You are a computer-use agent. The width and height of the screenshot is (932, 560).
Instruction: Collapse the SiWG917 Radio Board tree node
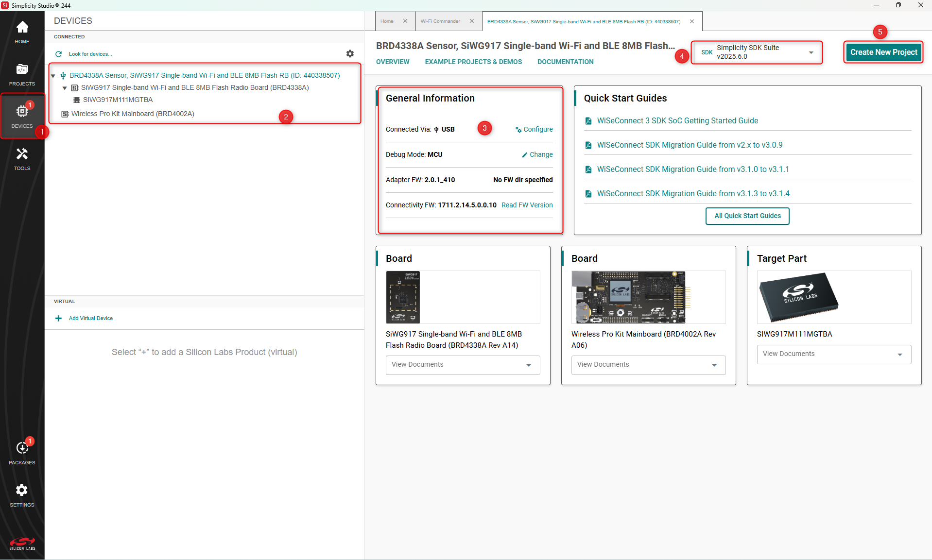tap(65, 88)
